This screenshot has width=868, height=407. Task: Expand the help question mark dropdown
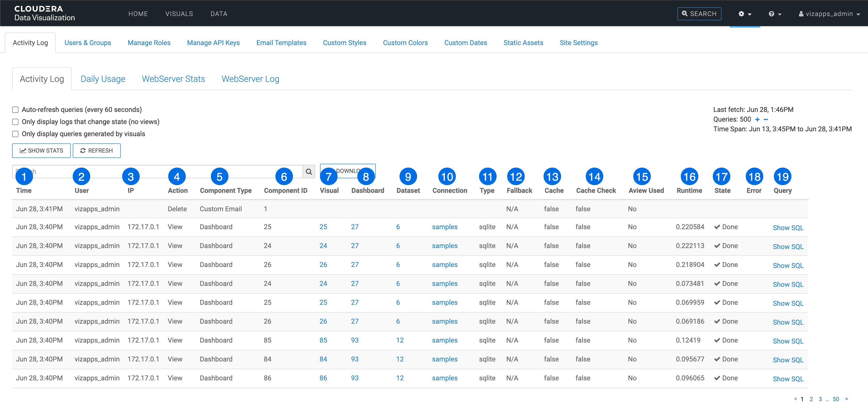pos(775,14)
